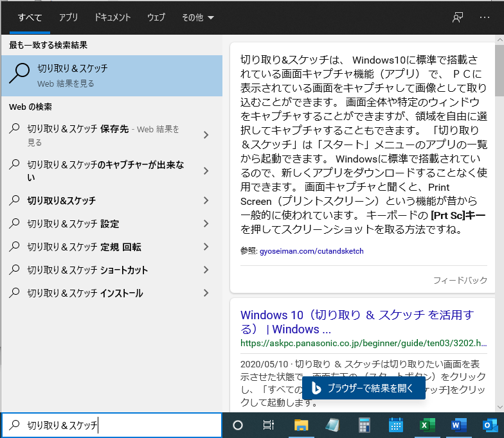504x438 pixels.
Task: Expand arrow for インストール suggestion
Action: coord(206,293)
